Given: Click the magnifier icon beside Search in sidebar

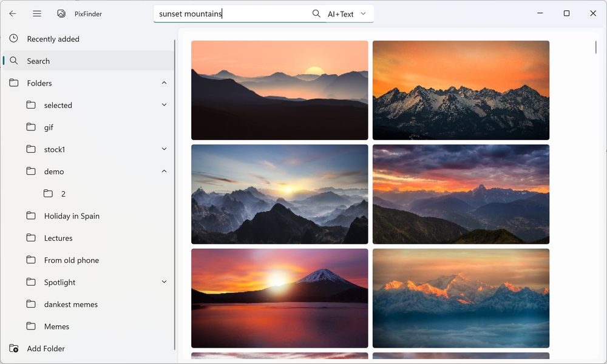Looking at the screenshot, I should [13, 60].
